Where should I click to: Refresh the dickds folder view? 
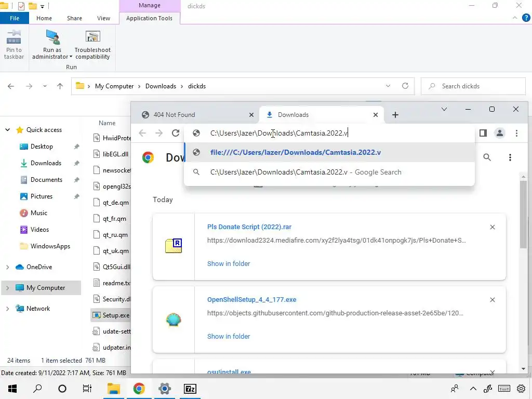405,86
